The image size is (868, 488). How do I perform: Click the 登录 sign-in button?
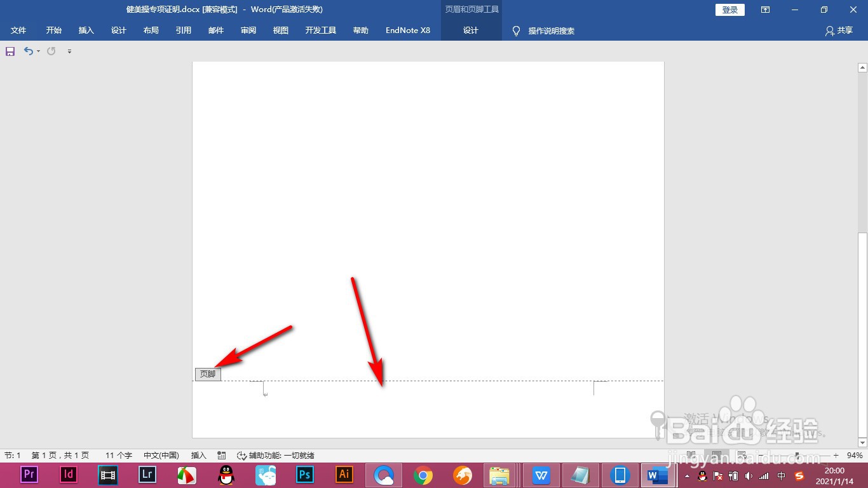click(730, 10)
